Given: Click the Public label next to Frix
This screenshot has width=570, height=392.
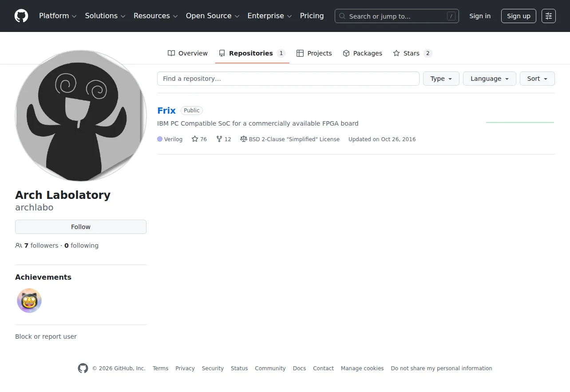Looking at the screenshot, I should pos(192,111).
